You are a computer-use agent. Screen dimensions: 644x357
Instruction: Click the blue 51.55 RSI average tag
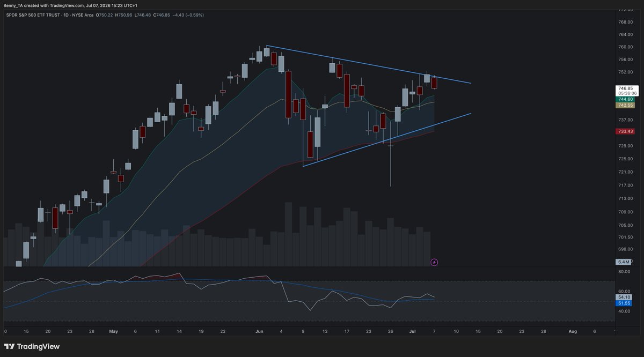click(x=624, y=303)
